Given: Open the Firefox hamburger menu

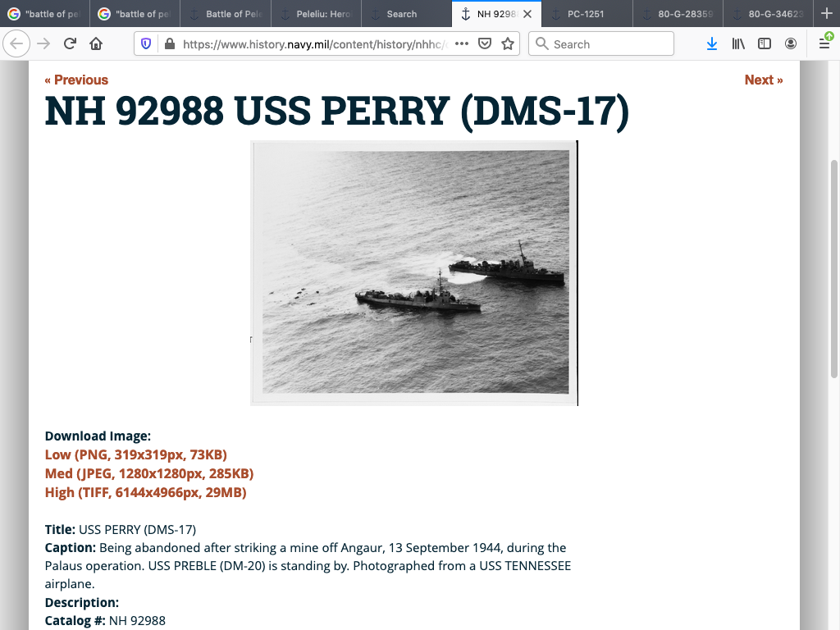Looking at the screenshot, I should pyautogui.click(x=824, y=43).
